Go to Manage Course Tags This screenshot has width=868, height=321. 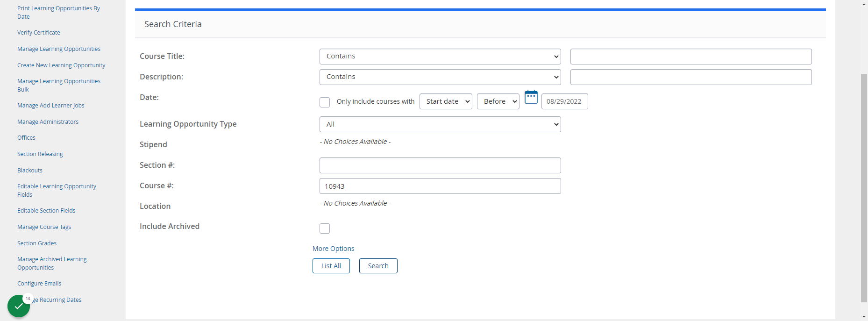point(44,227)
